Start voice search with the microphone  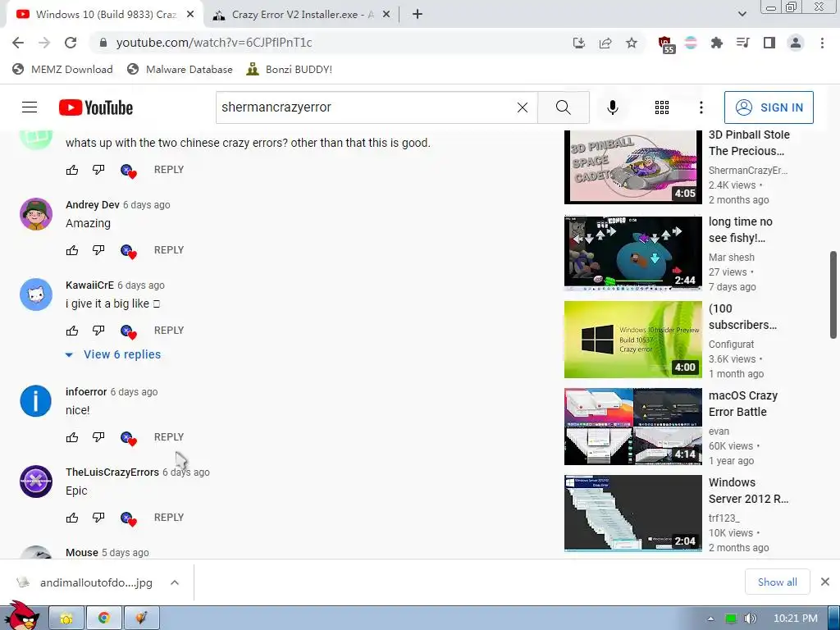pos(612,107)
